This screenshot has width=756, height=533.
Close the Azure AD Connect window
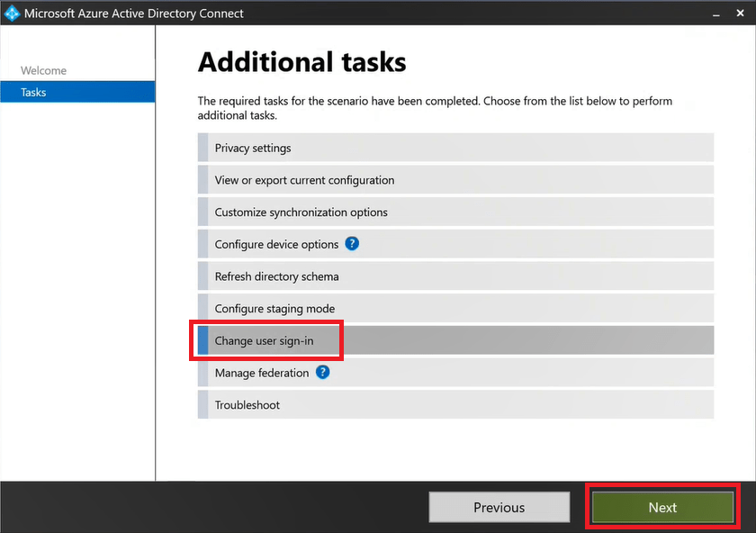pyautogui.click(x=742, y=14)
